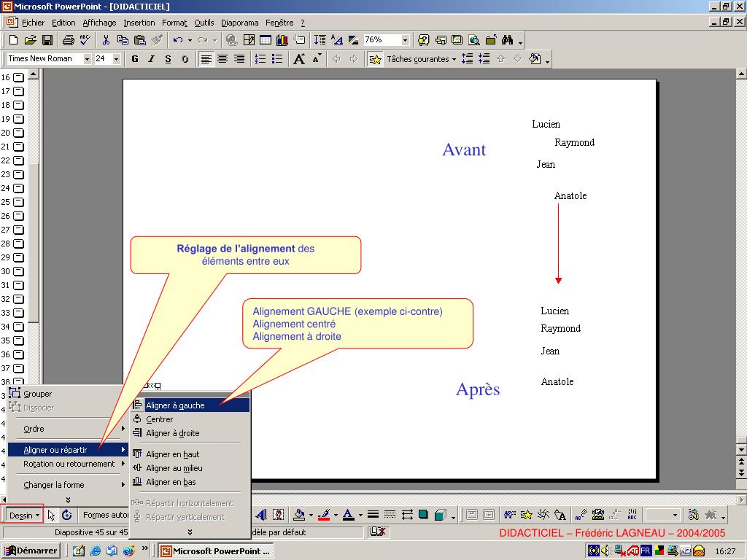This screenshot has width=747, height=560.
Task: Expand the Rotation ou retournement submenu
Action: pos(67,464)
